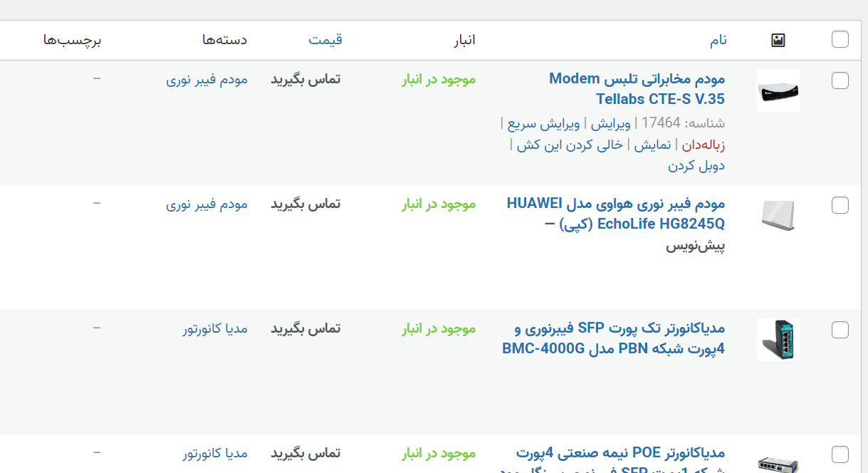Sort products by نام column
868x473 pixels.
[x=718, y=40]
